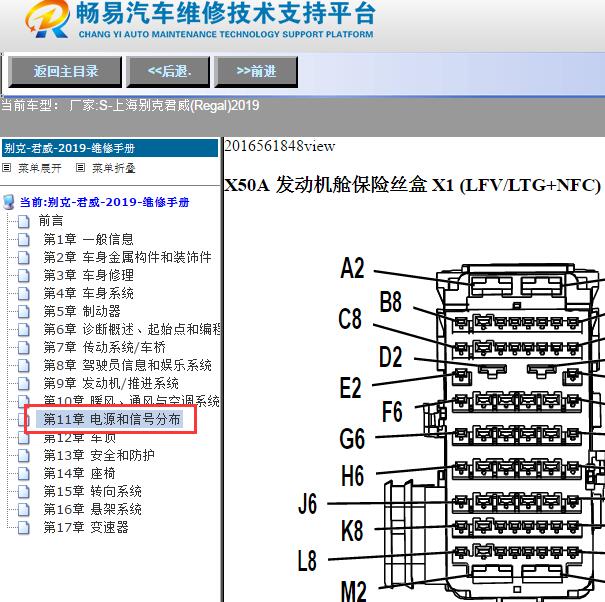Click the page icon beside 第7章
Image resolution: width=605 pixels, height=602 pixels.
point(24,348)
